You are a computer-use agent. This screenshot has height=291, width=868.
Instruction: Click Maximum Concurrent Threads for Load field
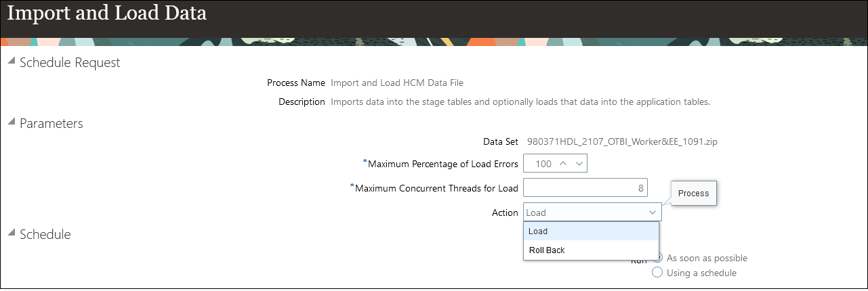pos(585,188)
